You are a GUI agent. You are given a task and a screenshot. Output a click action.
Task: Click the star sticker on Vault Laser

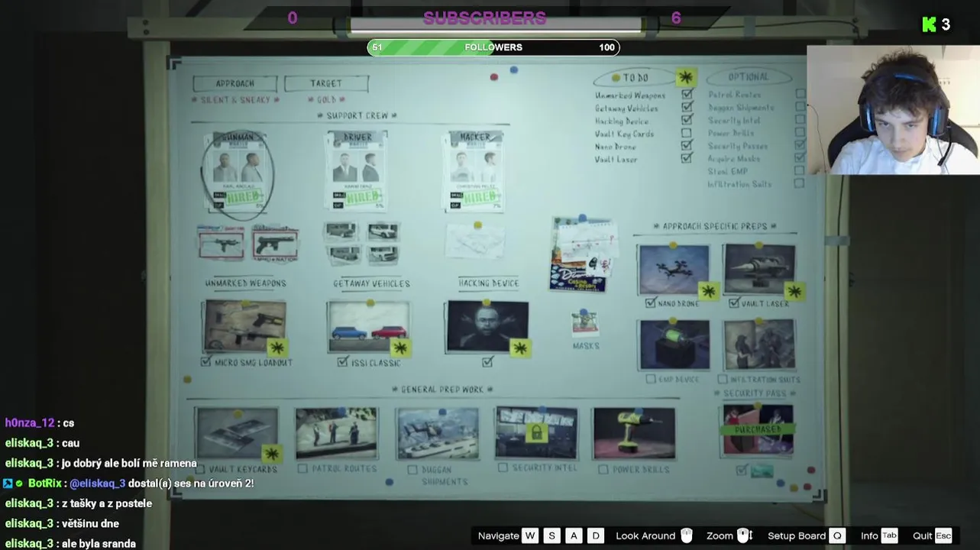point(794,291)
